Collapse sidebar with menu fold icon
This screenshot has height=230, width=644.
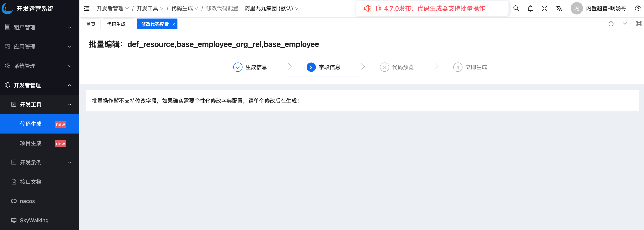pos(86,8)
